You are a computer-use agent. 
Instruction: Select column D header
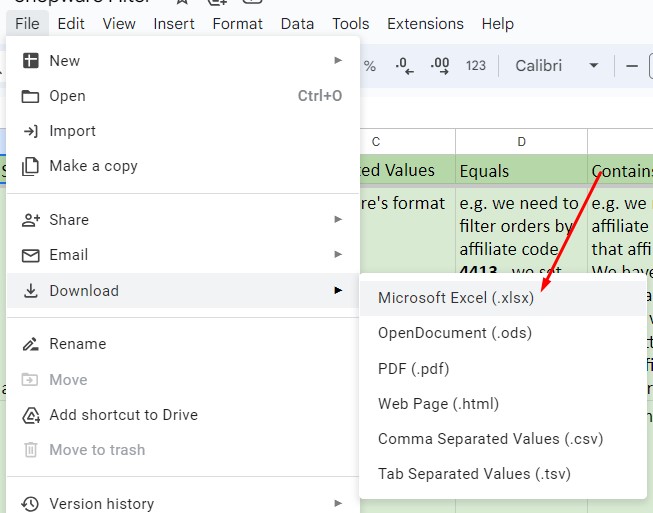point(521,142)
